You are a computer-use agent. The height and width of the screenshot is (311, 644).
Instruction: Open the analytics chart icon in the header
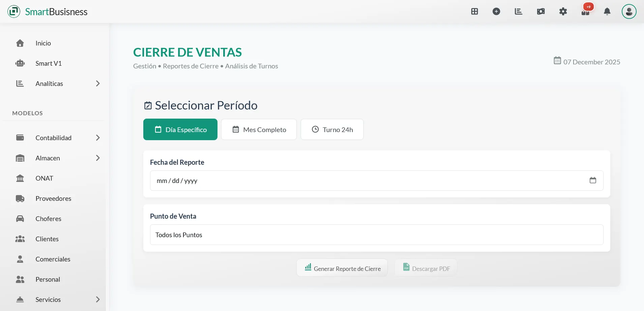[x=519, y=11]
